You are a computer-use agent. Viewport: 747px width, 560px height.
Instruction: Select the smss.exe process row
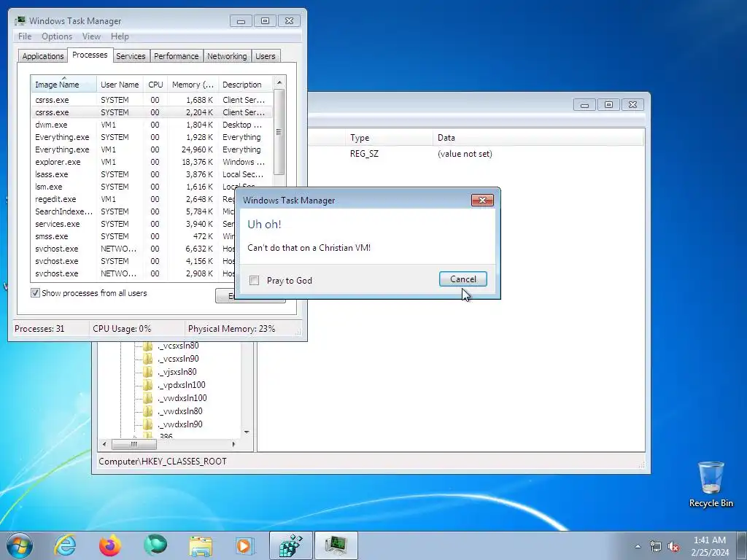pyautogui.click(x=133, y=236)
